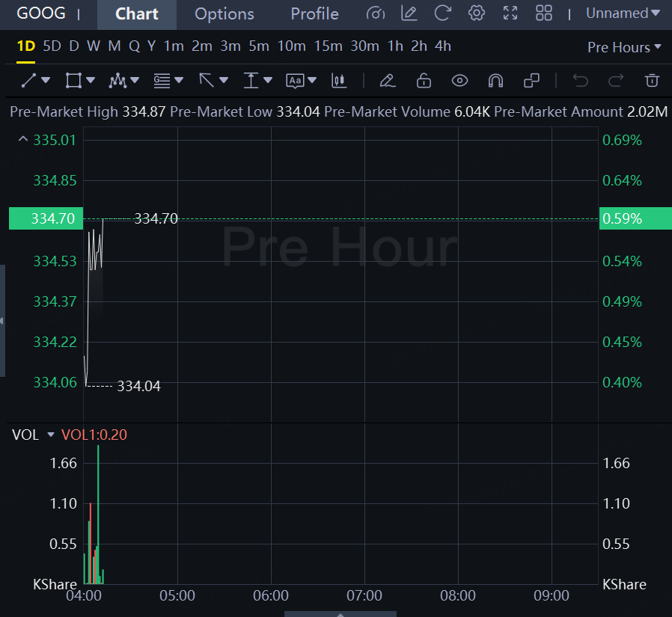
Task: Open the candlestick chart type icon
Action: (339, 80)
